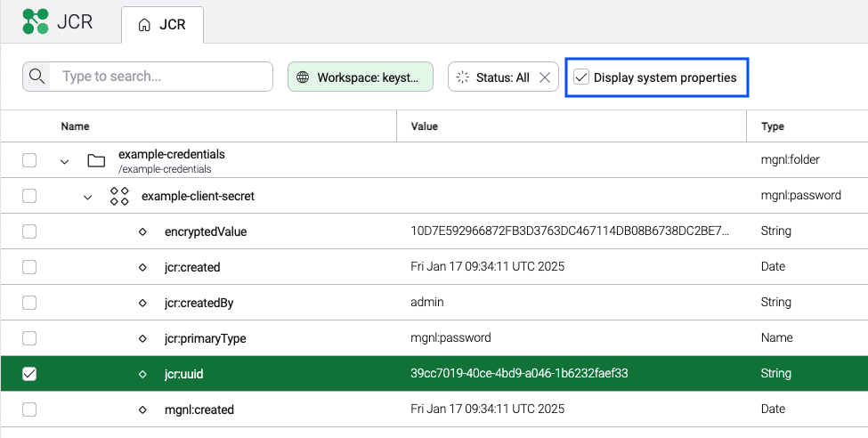Click the diamond property icon beside jcr:createdBy
Viewport: 868px width, 438px height.
[x=142, y=303]
